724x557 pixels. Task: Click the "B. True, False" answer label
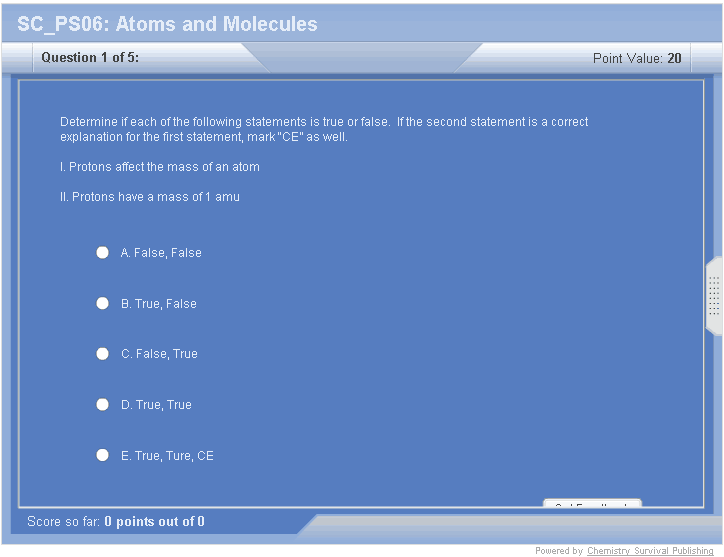point(159,304)
